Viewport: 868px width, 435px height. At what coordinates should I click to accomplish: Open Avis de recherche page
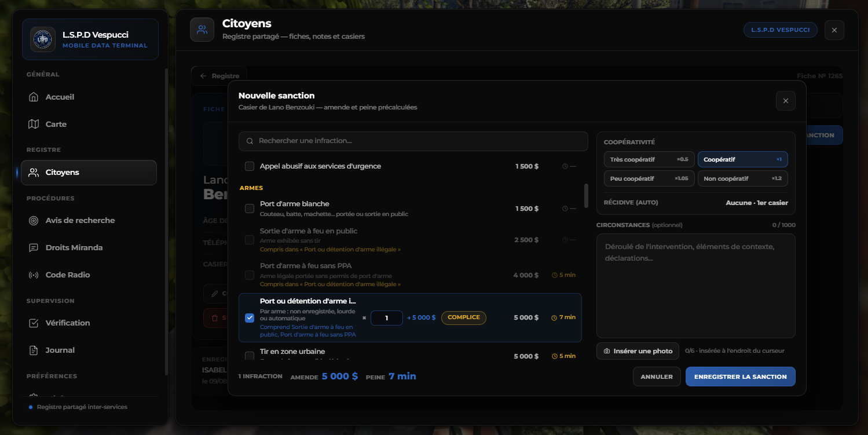[89, 220]
